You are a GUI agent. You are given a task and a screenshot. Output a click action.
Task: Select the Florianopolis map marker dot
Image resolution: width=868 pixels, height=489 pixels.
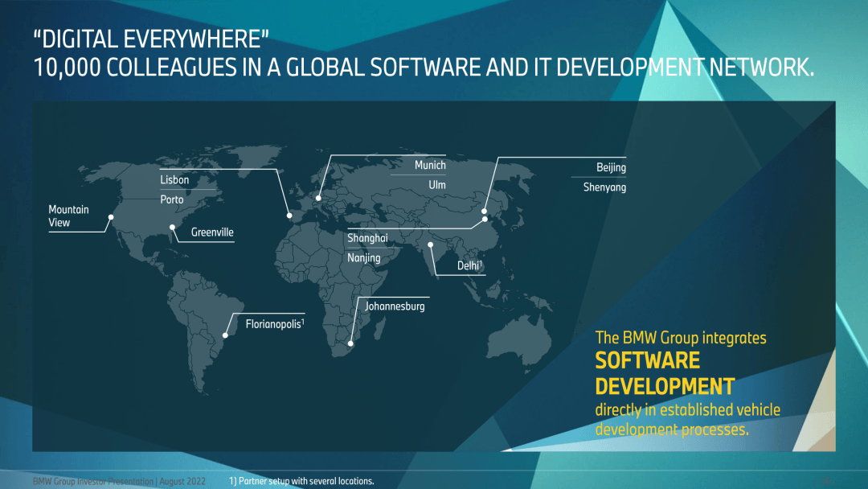click(x=225, y=335)
